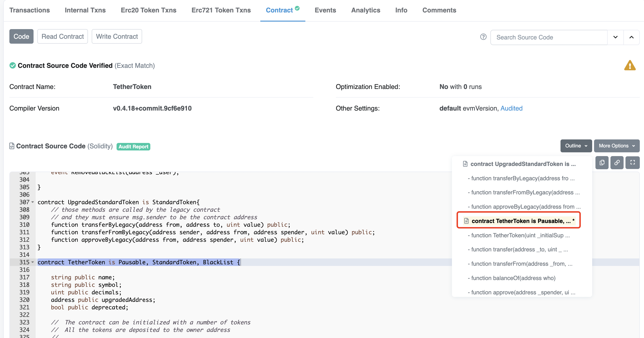The height and width of the screenshot is (338, 644).
Task: Open the Events tab
Action: tap(325, 10)
